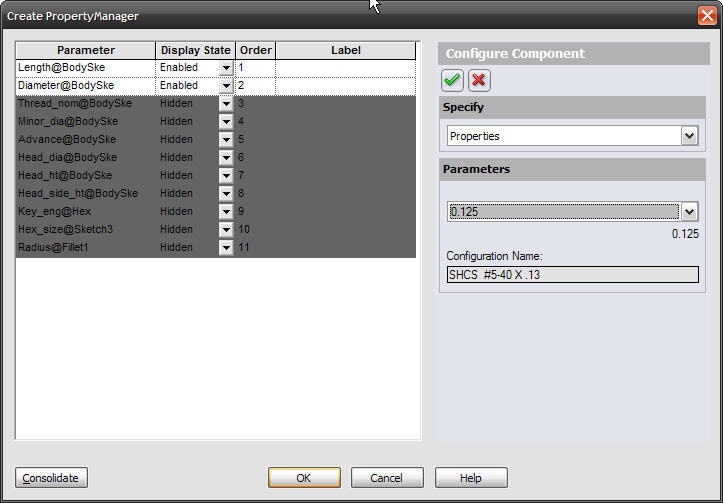The height and width of the screenshot is (503, 723).
Task: Select the Head_ht@BodySke parameter
Action: click(x=86, y=176)
